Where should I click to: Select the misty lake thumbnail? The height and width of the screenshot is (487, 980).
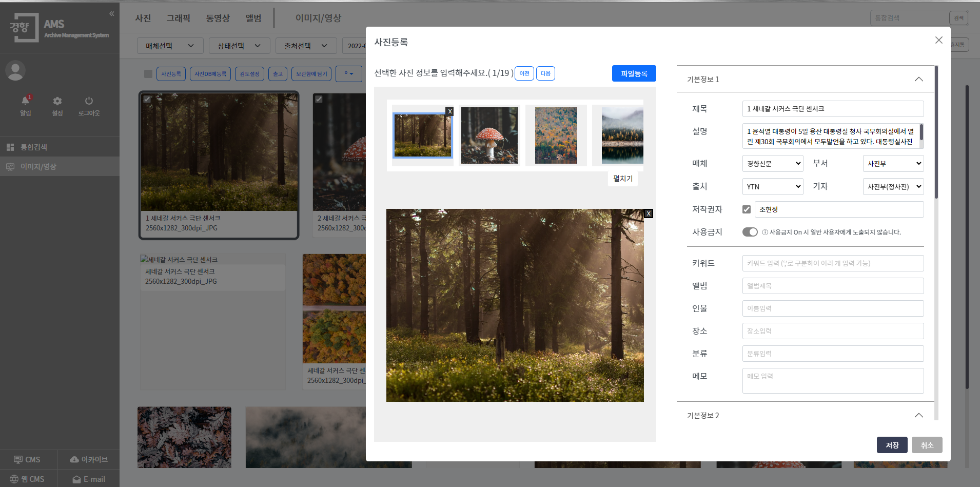(622, 135)
